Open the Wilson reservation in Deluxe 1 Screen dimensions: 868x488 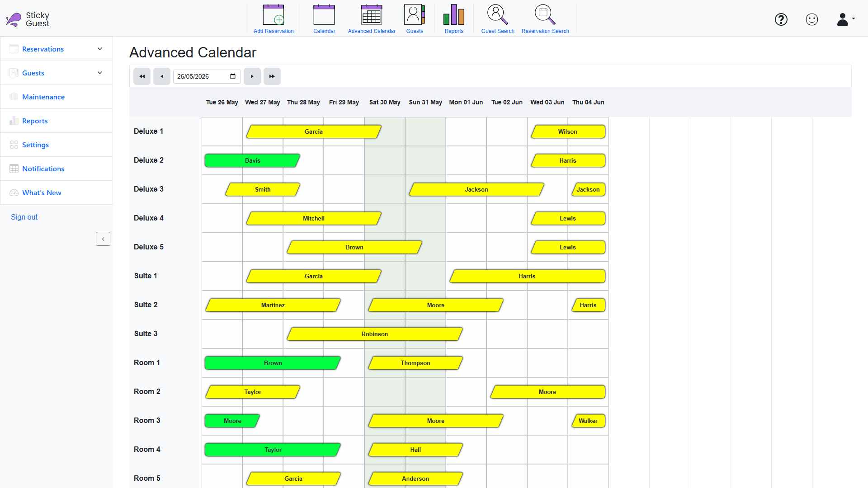coord(568,131)
